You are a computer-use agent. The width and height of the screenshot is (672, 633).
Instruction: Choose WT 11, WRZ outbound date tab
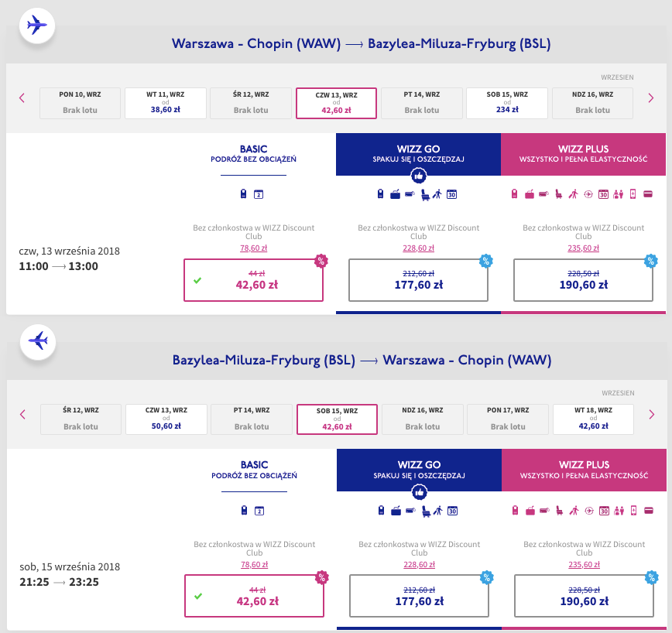pos(166,103)
